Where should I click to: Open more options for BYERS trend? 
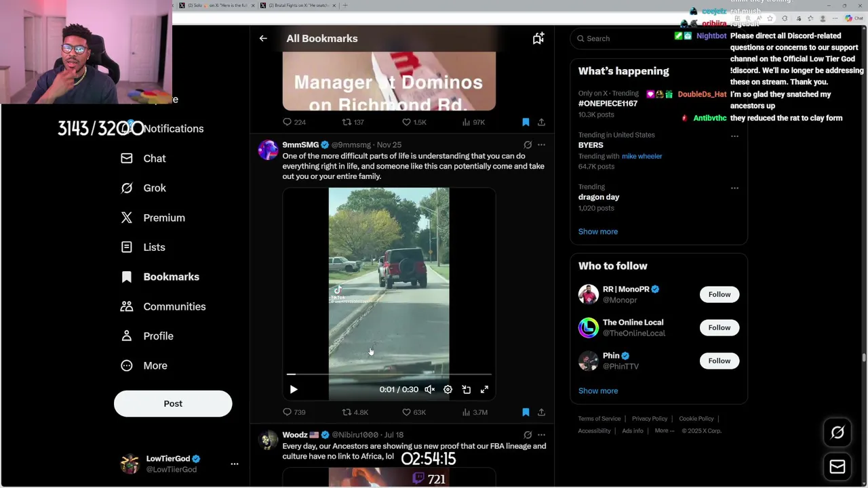point(734,136)
